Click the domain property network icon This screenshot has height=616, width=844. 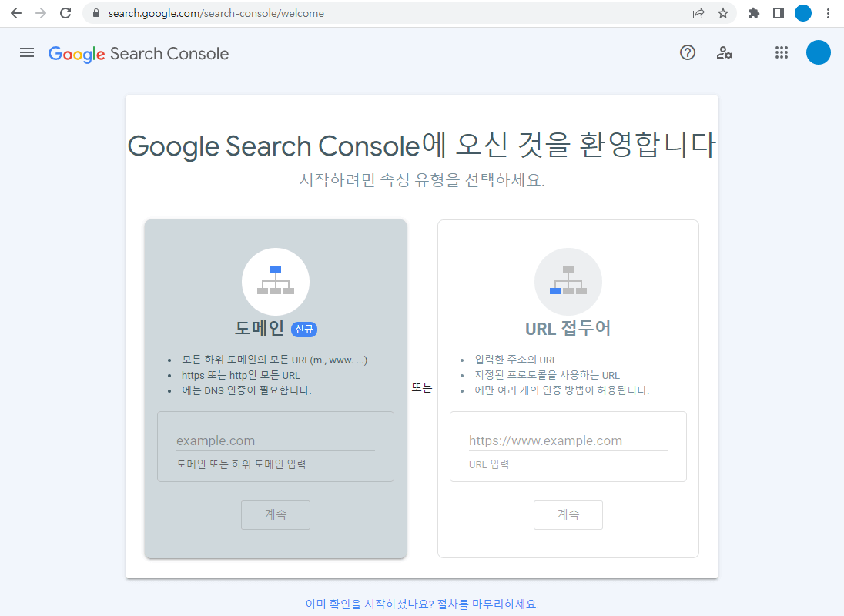[276, 281]
